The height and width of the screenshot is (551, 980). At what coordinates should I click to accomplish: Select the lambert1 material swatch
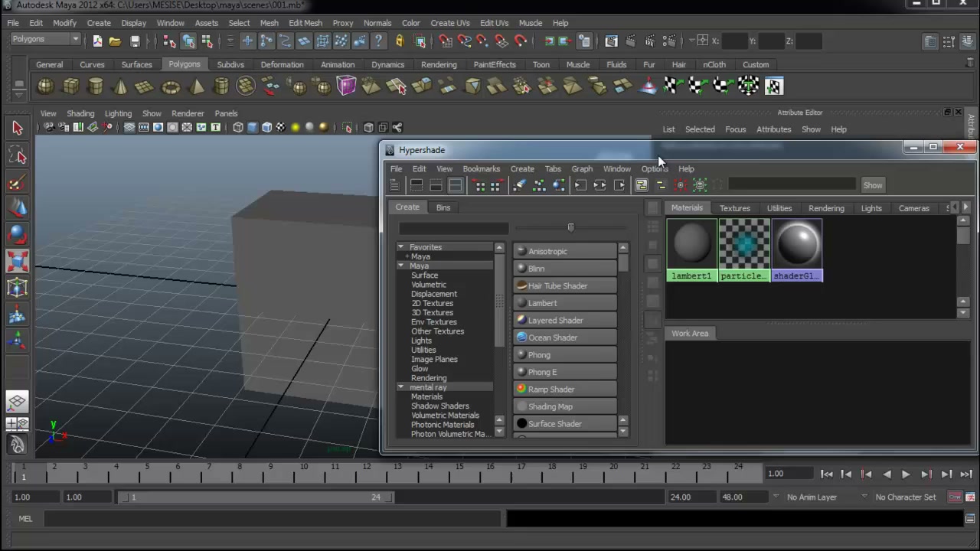pos(691,250)
